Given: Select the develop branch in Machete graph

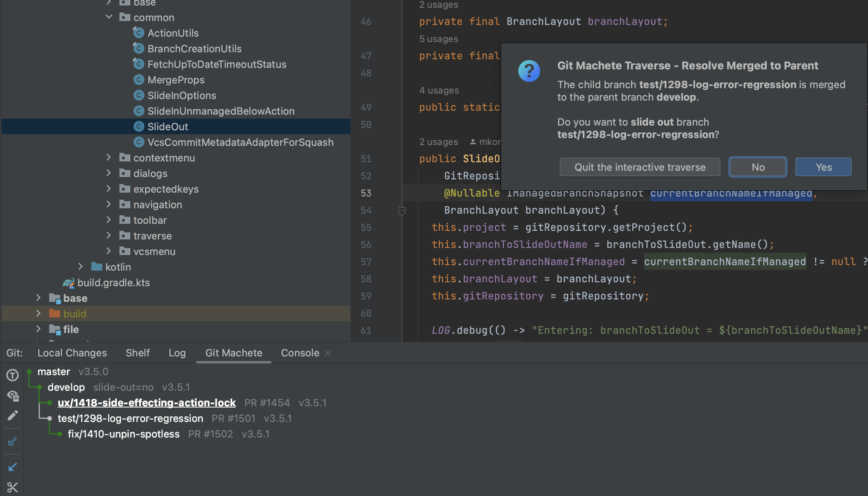Looking at the screenshot, I should point(66,387).
